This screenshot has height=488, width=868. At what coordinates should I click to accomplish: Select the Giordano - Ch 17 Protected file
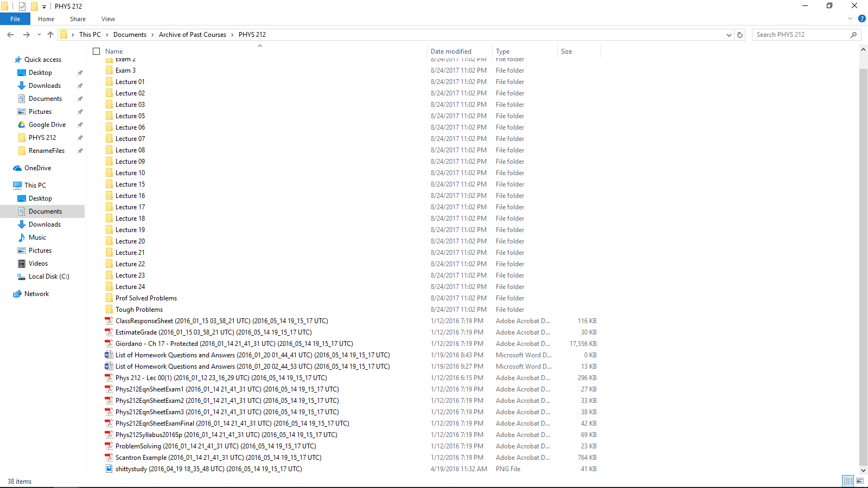coord(234,344)
